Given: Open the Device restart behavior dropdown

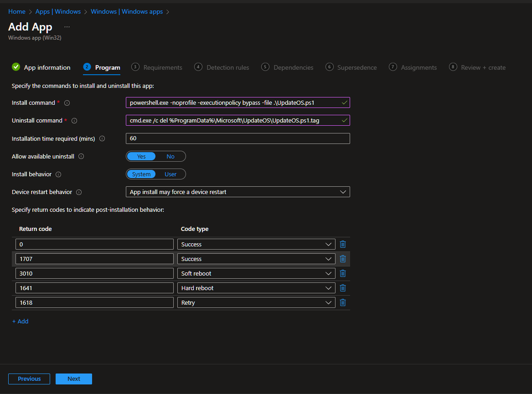Looking at the screenshot, I should [238, 192].
